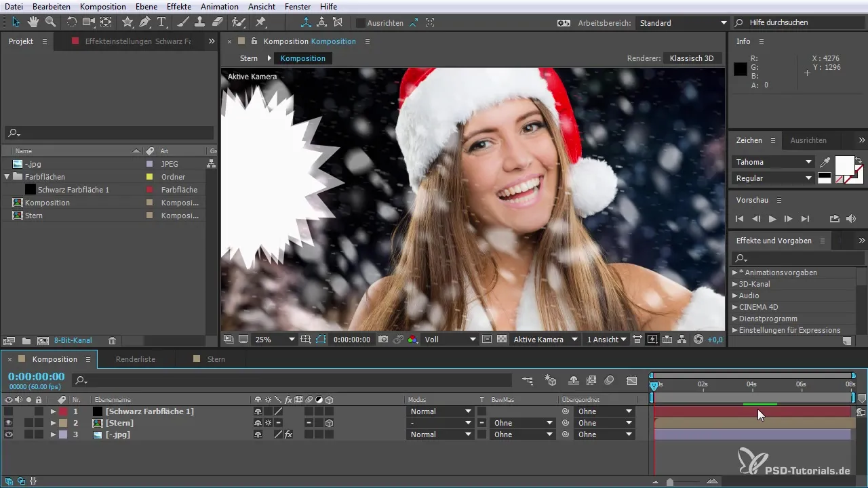This screenshot has height=488, width=868.
Task: Switch to the Ausrichten panel tab
Action: [808, 140]
